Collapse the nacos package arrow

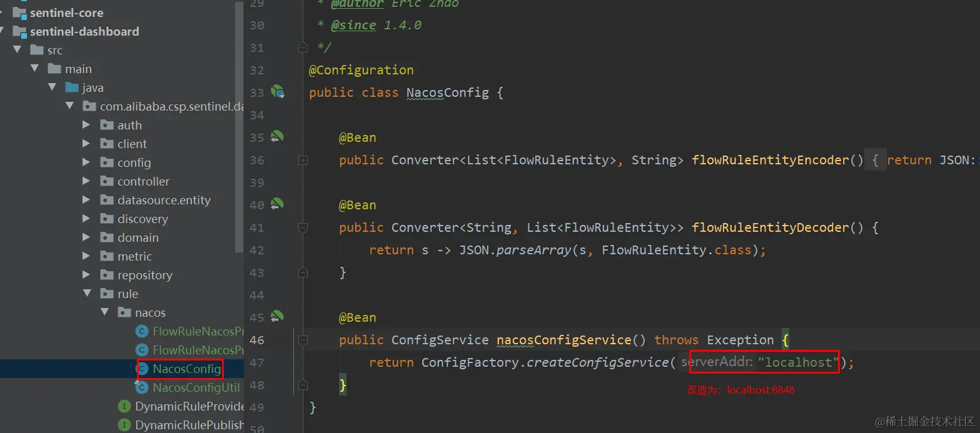(104, 312)
